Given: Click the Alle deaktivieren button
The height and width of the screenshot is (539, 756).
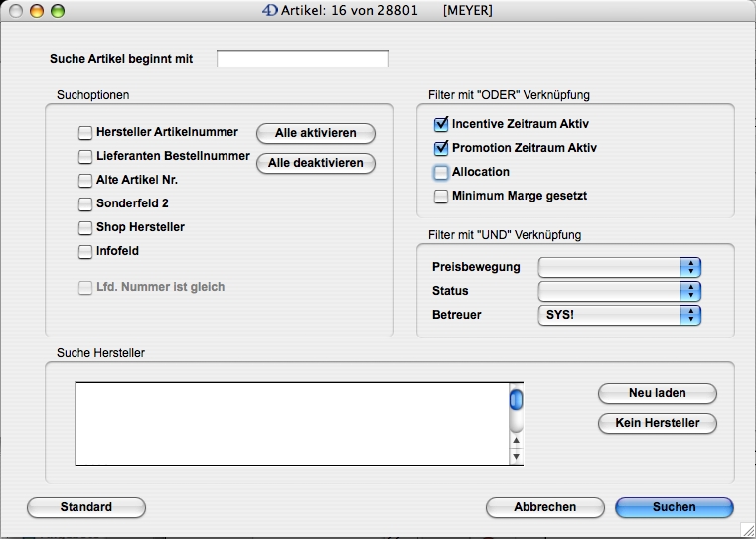Looking at the screenshot, I should coord(315,163).
